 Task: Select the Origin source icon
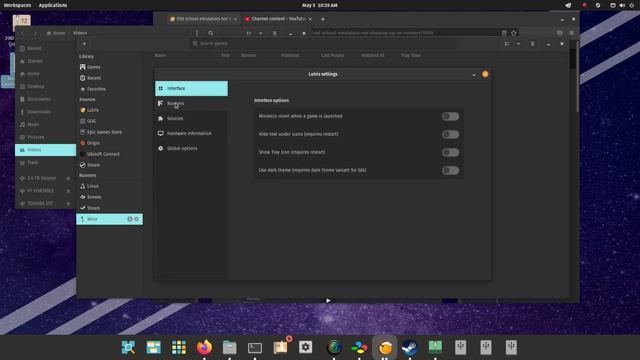[x=82, y=143]
